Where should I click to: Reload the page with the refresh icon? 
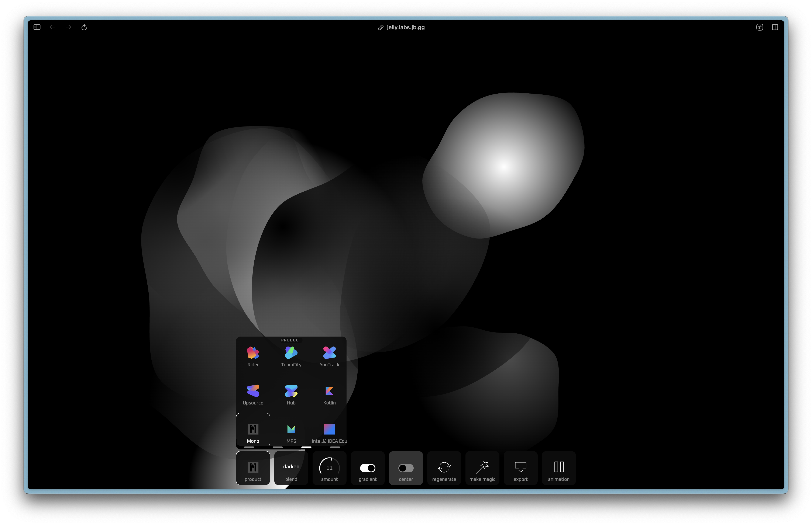click(84, 27)
